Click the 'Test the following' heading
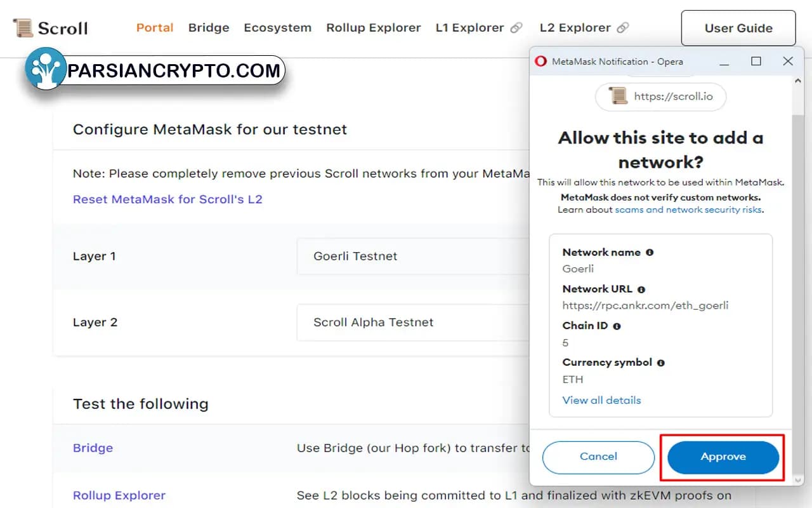Viewport: 812px width, 508px height. [141, 404]
